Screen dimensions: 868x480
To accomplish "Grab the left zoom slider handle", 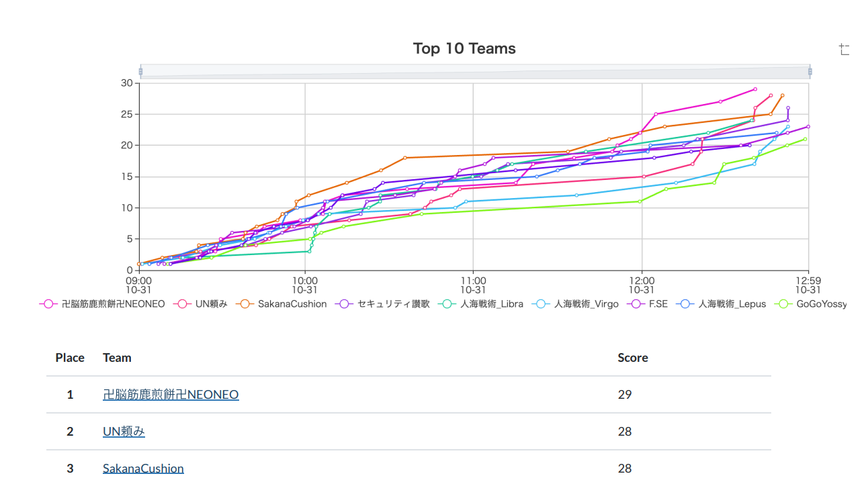I will [x=140, y=71].
